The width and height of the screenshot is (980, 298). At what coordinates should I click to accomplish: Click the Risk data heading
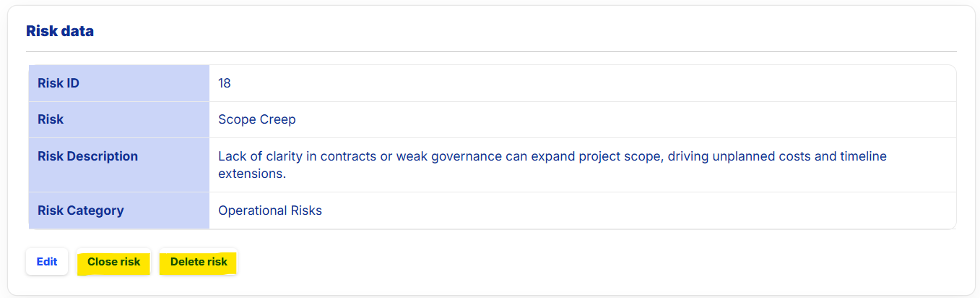(60, 31)
